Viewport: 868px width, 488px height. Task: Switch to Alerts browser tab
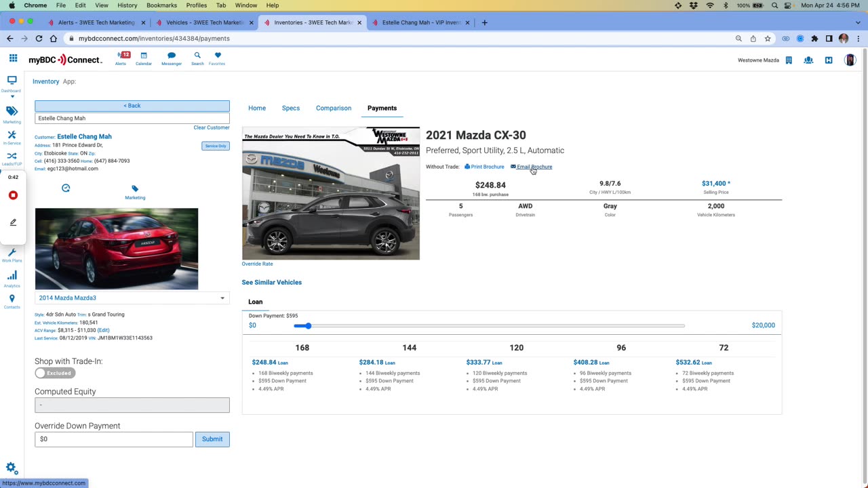tap(95, 22)
